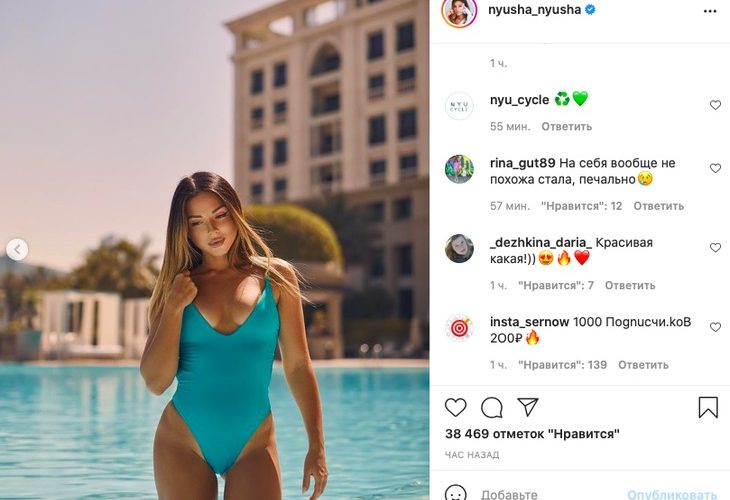Open the comment bubble icon

492,408
